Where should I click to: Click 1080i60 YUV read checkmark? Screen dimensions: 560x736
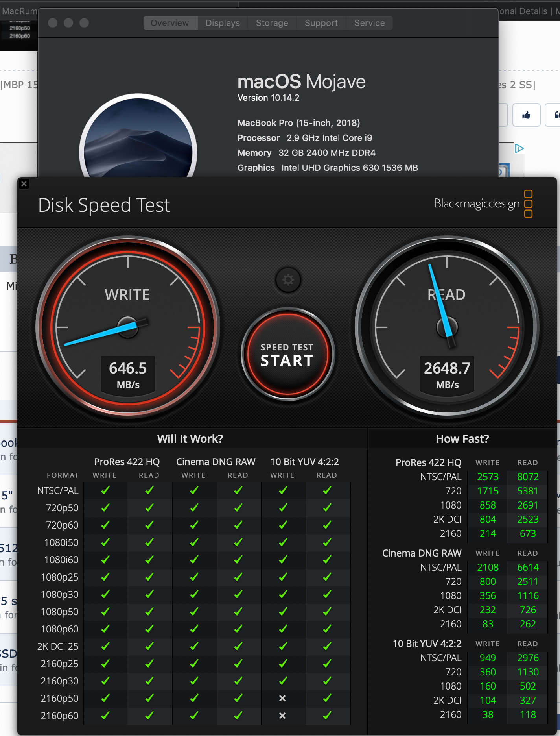click(327, 560)
